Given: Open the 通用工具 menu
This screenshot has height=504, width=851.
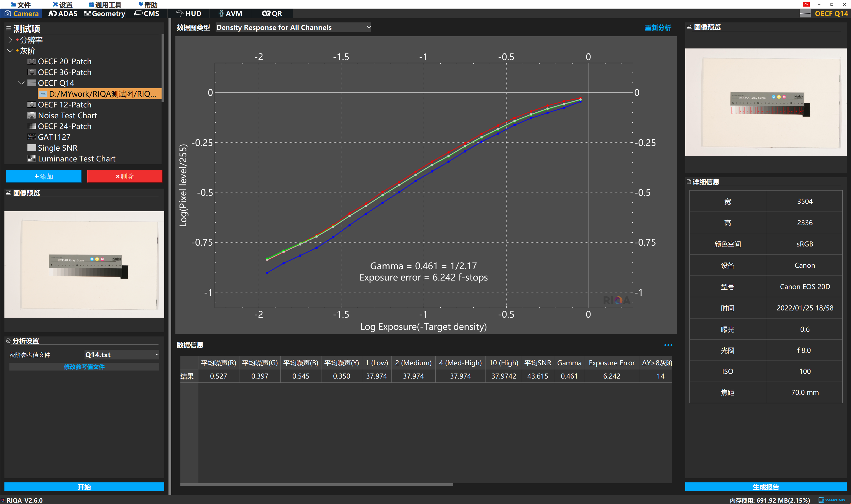Looking at the screenshot, I should click(x=105, y=4).
